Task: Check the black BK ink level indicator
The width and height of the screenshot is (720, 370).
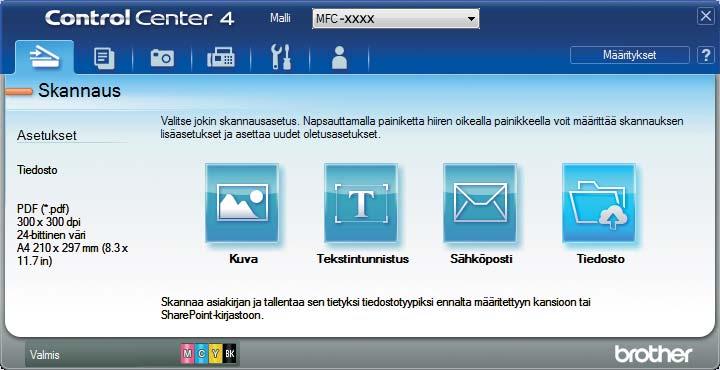Action: [x=230, y=353]
